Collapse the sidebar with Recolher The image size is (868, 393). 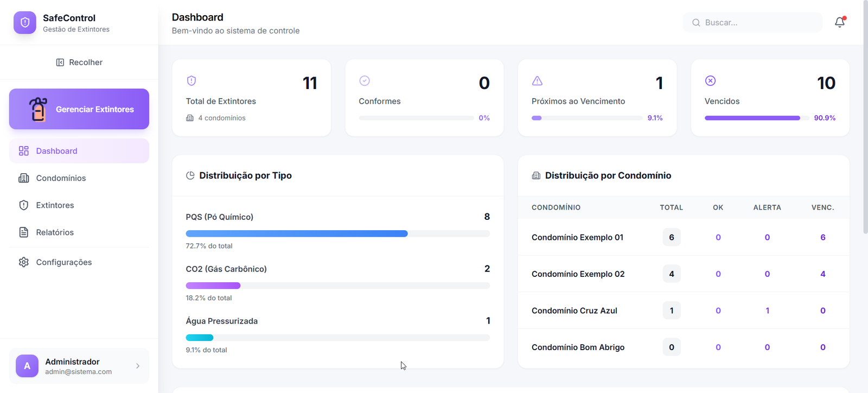point(79,62)
